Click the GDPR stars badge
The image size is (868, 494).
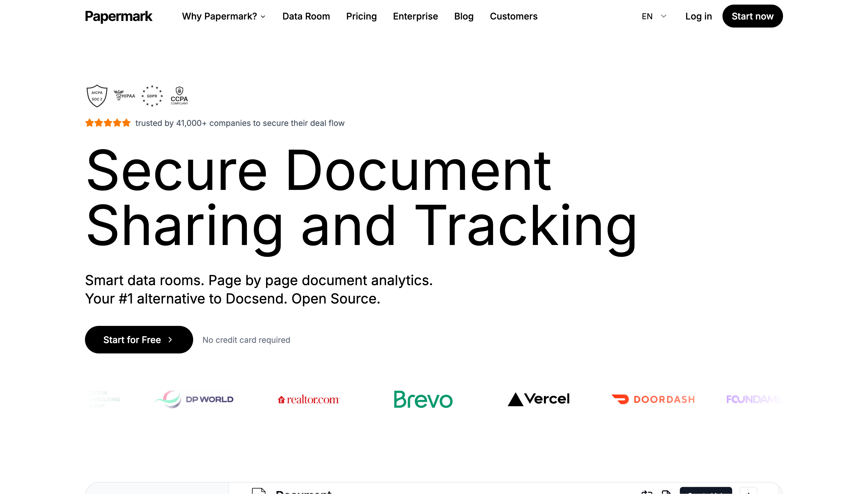click(x=152, y=96)
